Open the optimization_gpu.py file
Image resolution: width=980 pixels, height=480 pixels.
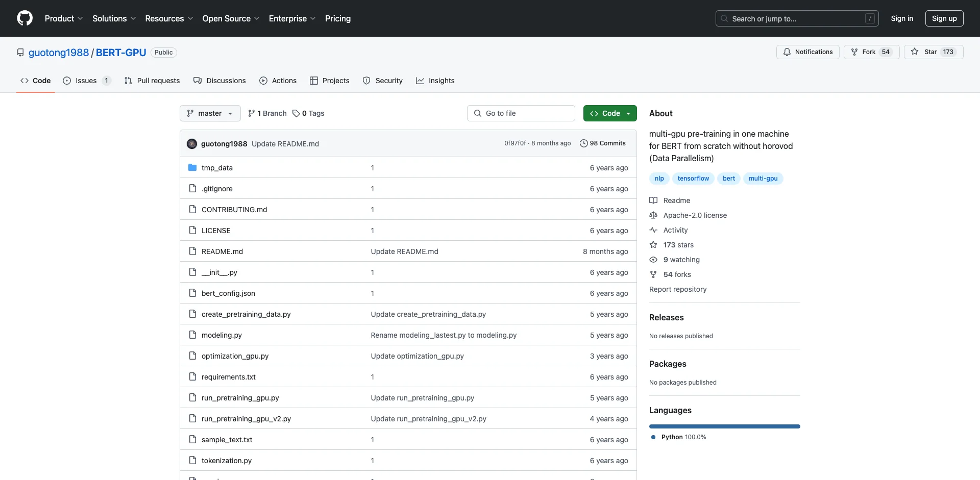click(x=235, y=356)
